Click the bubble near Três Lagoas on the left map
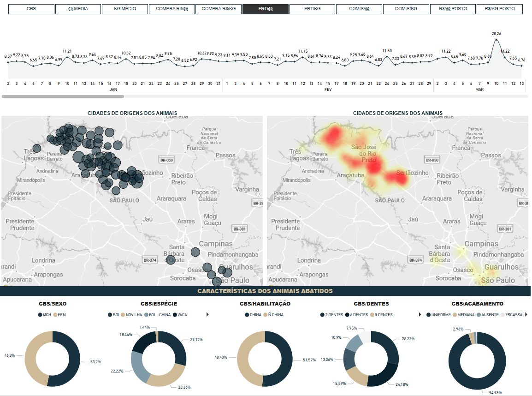Image resolution: width=532 pixels, height=396 pixels. pyautogui.click(x=37, y=148)
